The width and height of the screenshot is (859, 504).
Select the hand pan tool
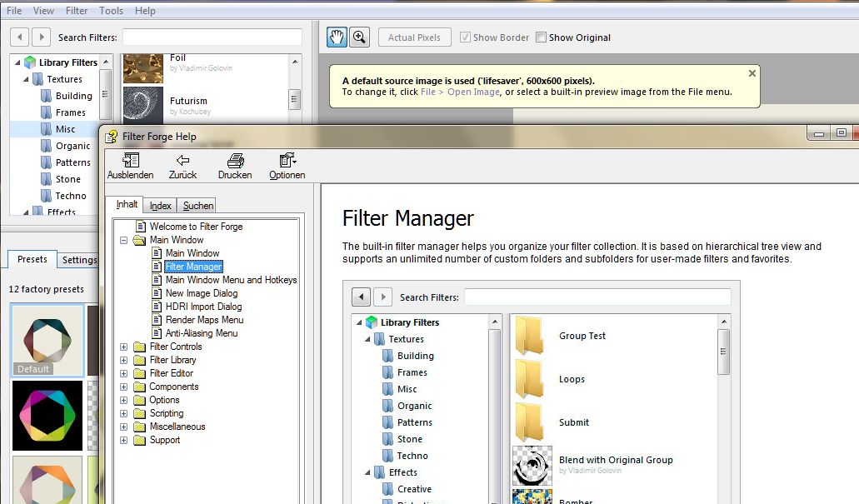point(337,37)
